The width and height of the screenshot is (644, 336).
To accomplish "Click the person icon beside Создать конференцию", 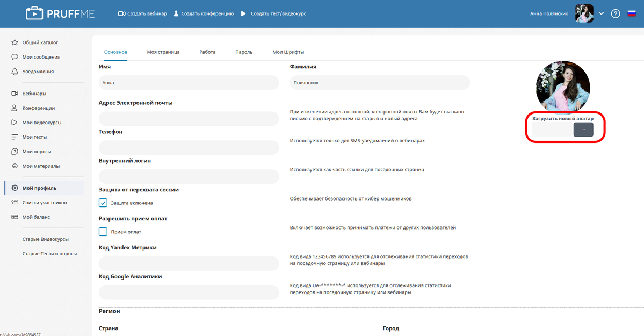I will pyautogui.click(x=176, y=13).
